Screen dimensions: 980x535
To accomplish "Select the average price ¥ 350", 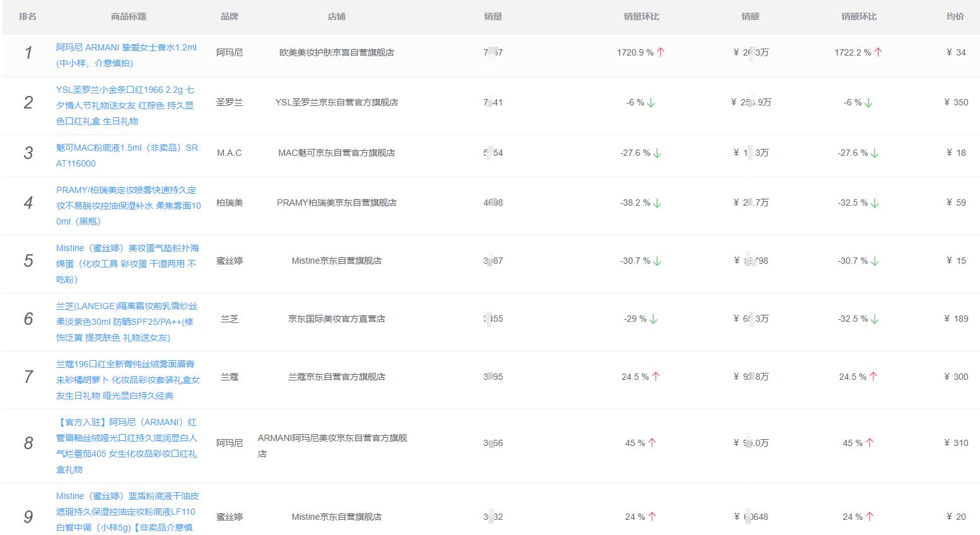I will 956,102.
